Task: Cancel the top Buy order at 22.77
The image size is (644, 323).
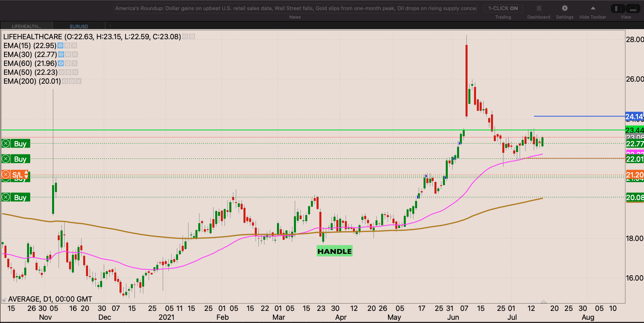Action: click(6, 144)
